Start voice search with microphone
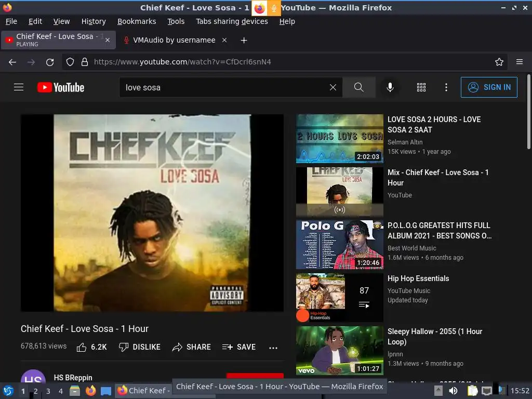Viewport: 532px width, 399px height. pyautogui.click(x=390, y=87)
